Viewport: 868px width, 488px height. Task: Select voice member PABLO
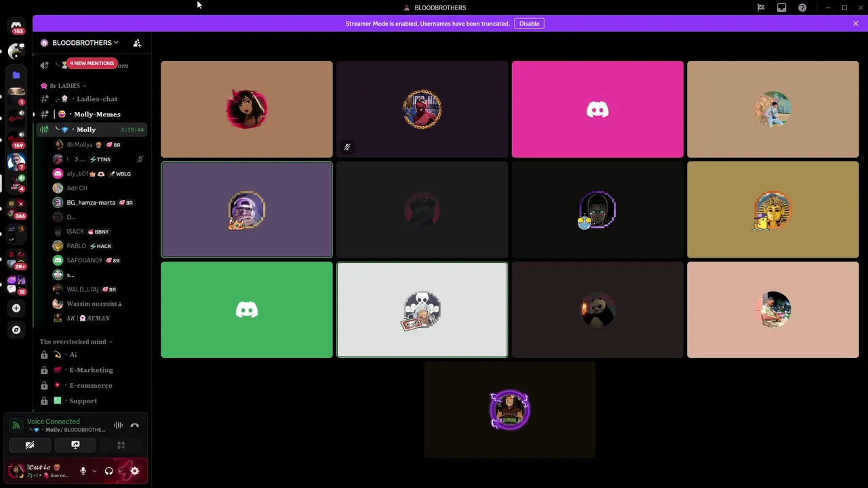pos(99,246)
